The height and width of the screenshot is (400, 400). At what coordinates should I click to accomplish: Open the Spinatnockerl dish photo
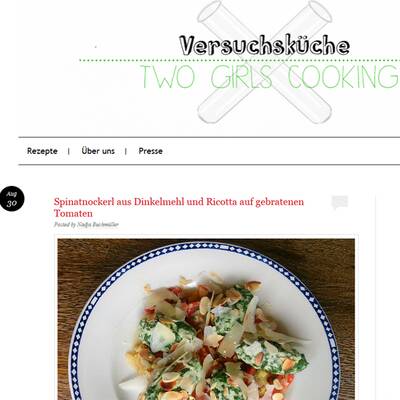206,319
